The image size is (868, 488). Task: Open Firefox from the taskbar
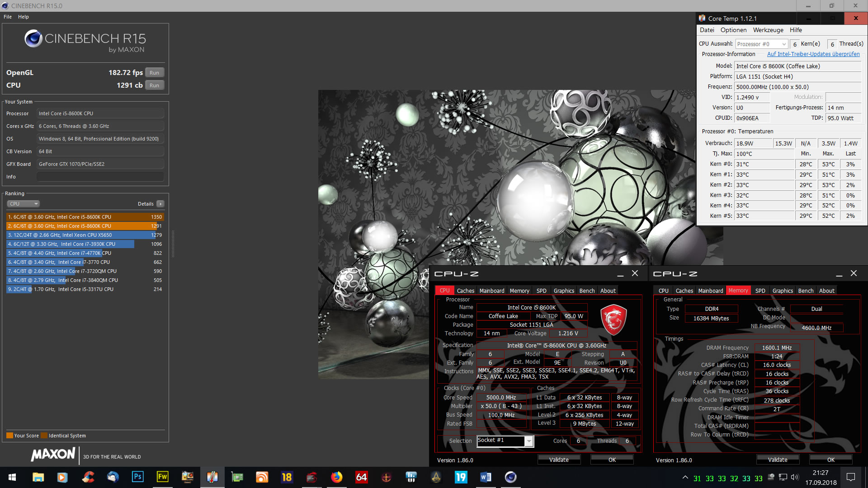336,477
